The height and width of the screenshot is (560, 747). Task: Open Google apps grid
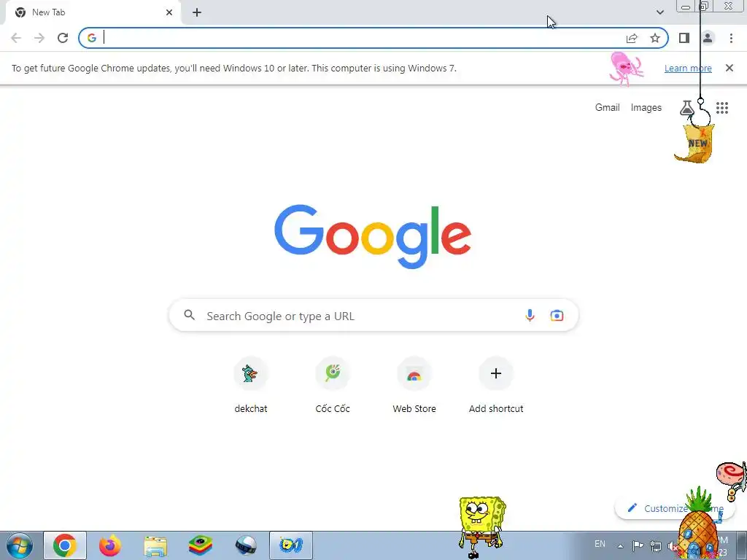pyautogui.click(x=722, y=108)
